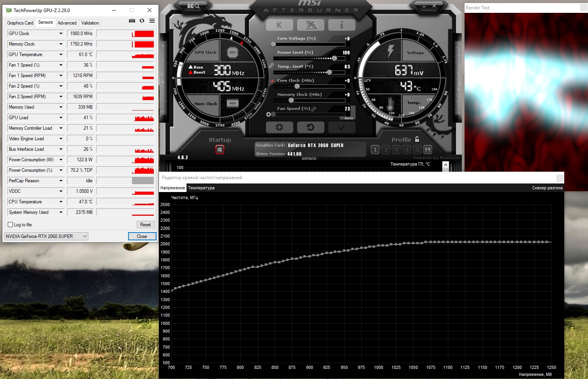Click the Reset button in GPU-Z

tap(145, 225)
